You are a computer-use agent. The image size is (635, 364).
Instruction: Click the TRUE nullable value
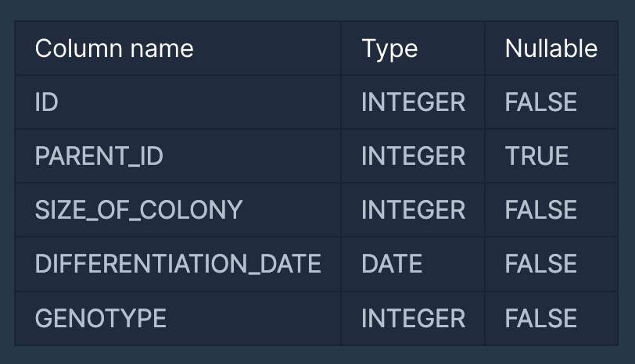536,156
